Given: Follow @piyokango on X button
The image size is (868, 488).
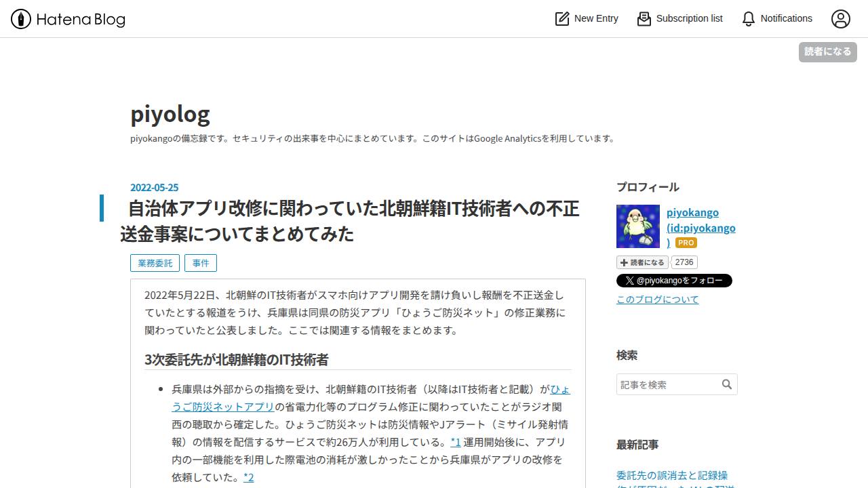Looking at the screenshot, I should tap(674, 281).
